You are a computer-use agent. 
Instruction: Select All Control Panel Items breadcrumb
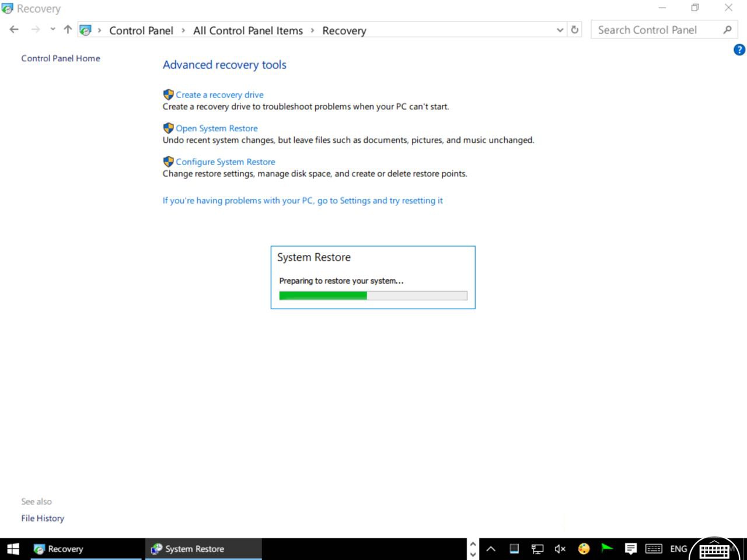248,30
